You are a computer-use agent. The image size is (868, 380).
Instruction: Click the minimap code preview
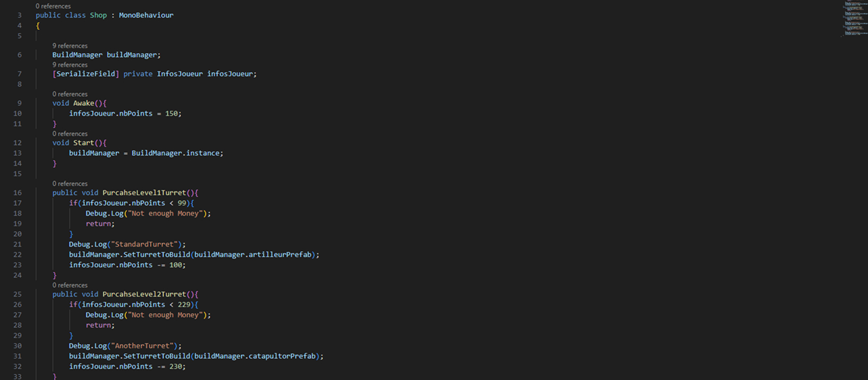pyautogui.click(x=856, y=19)
